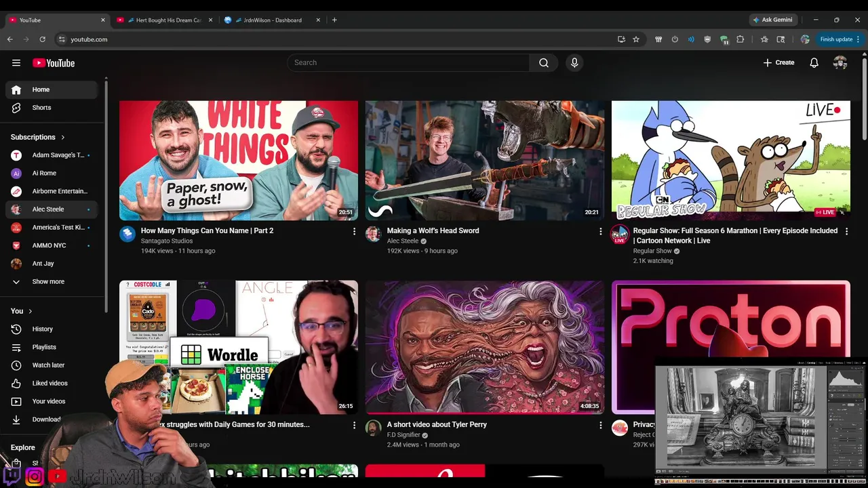The height and width of the screenshot is (488, 868).
Task: Switch to the YouTube browser tab
Action: coord(58,20)
